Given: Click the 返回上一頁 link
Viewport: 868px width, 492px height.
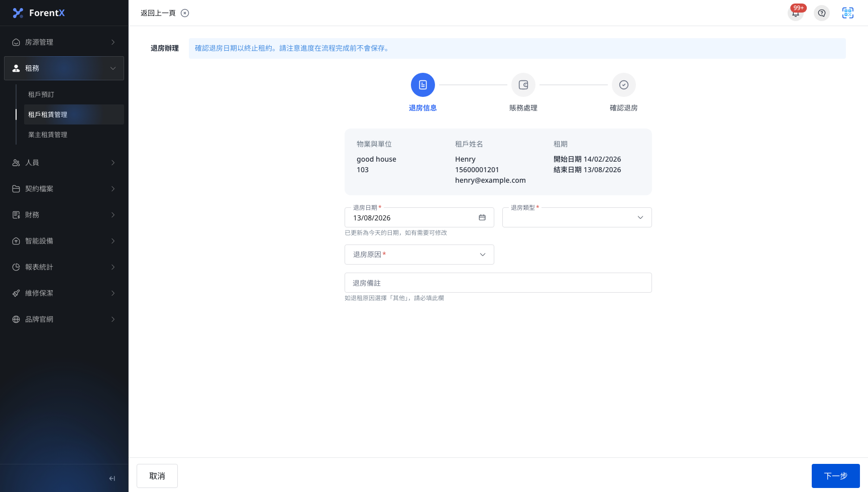Looking at the screenshot, I should coord(158,13).
